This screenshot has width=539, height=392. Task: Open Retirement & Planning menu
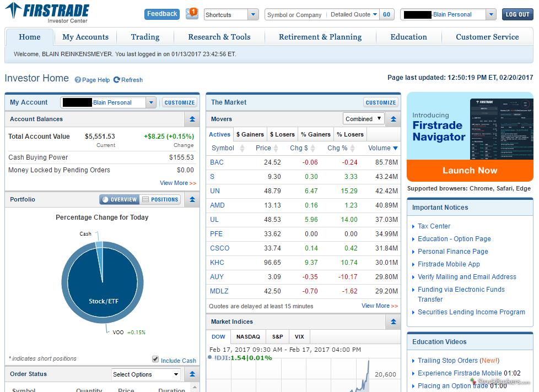pyautogui.click(x=320, y=37)
